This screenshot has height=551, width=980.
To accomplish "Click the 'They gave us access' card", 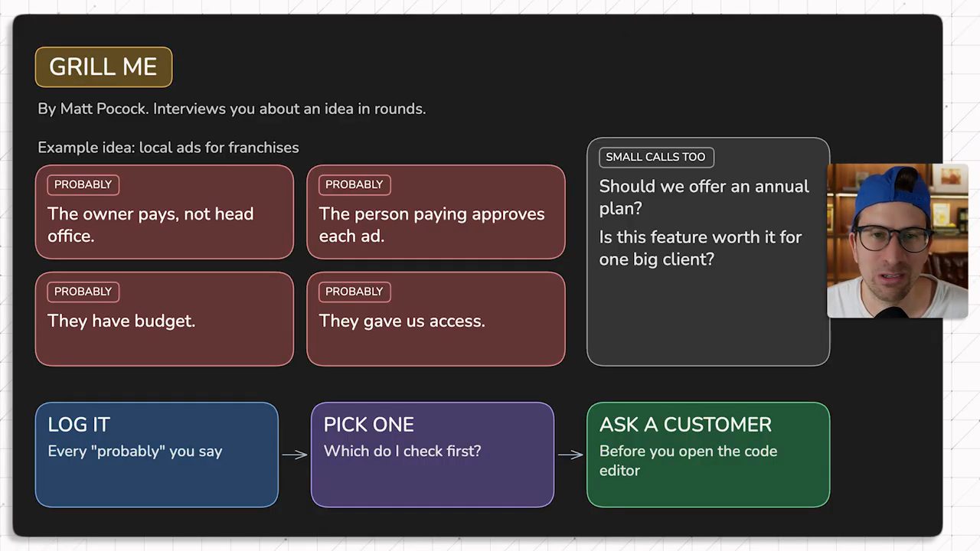I will [x=436, y=318].
